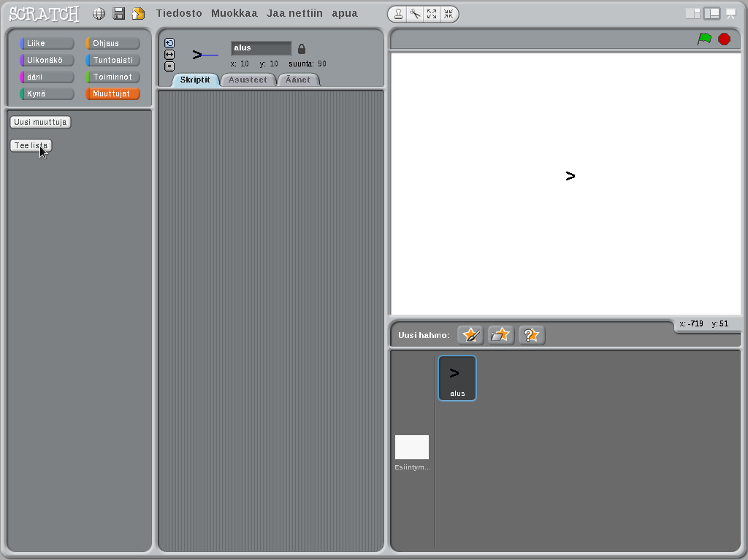The width and height of the screenshot is (748, 560).
Task: Select the Liike block category
Action: click(x=47, y=43)
